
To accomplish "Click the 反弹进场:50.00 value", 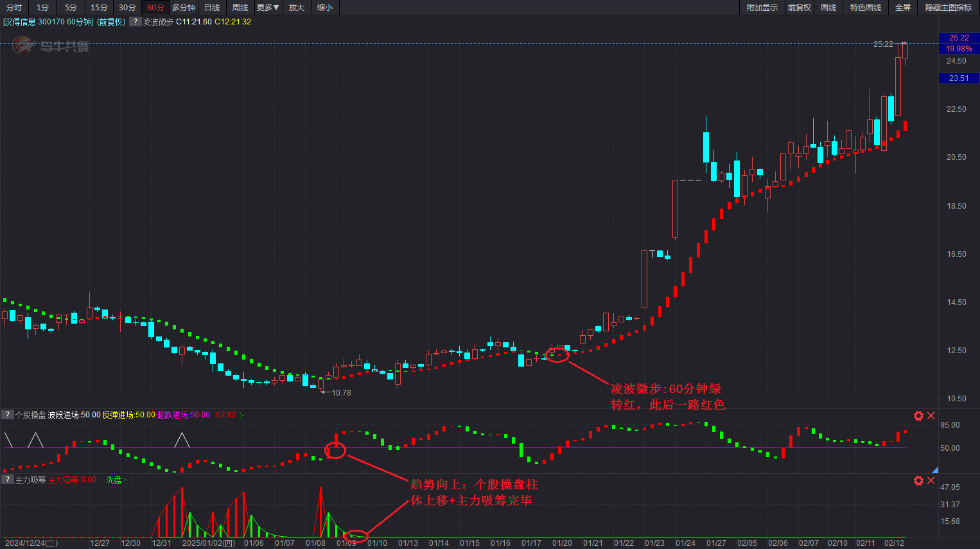I will pyautogui.click(x=129, y=415).
